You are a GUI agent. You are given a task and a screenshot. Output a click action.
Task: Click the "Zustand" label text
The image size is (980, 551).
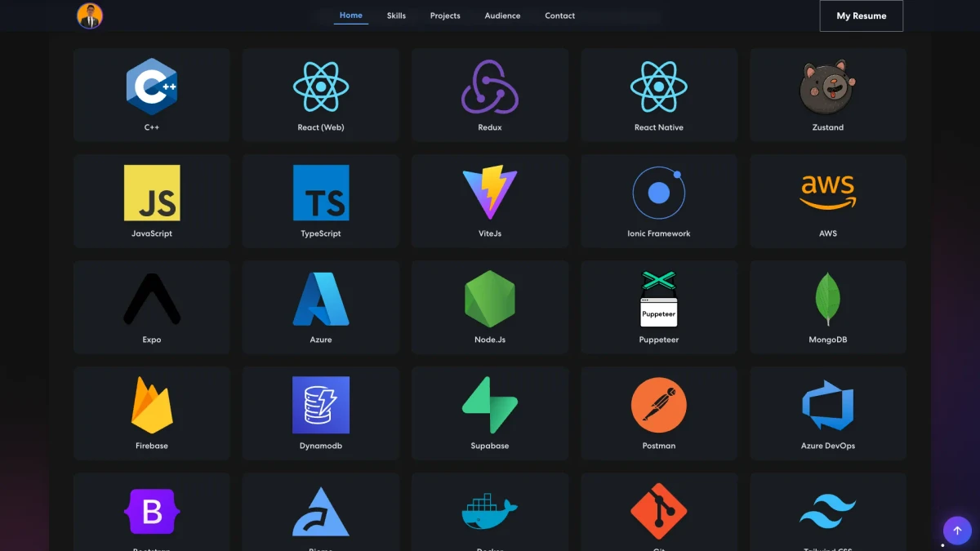point(828,127)
